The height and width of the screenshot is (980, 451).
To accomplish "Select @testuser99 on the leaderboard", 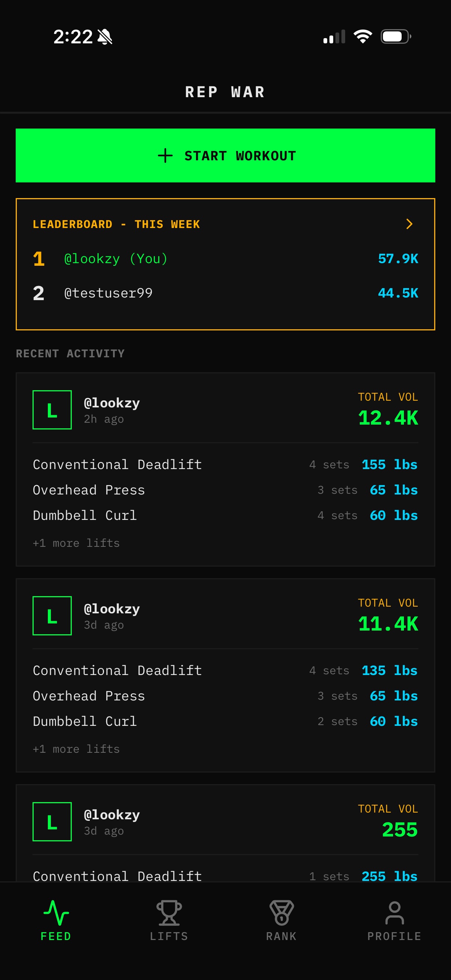I will (108, 293).
